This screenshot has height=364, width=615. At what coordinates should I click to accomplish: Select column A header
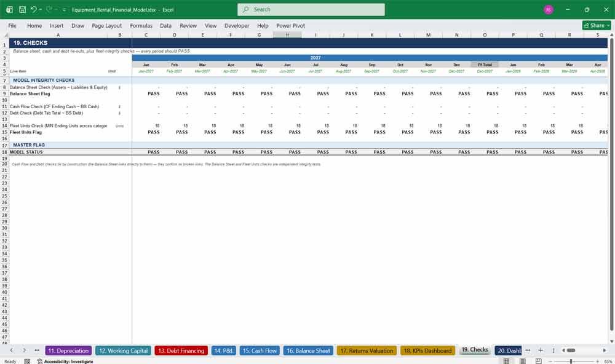coord(58,35)
